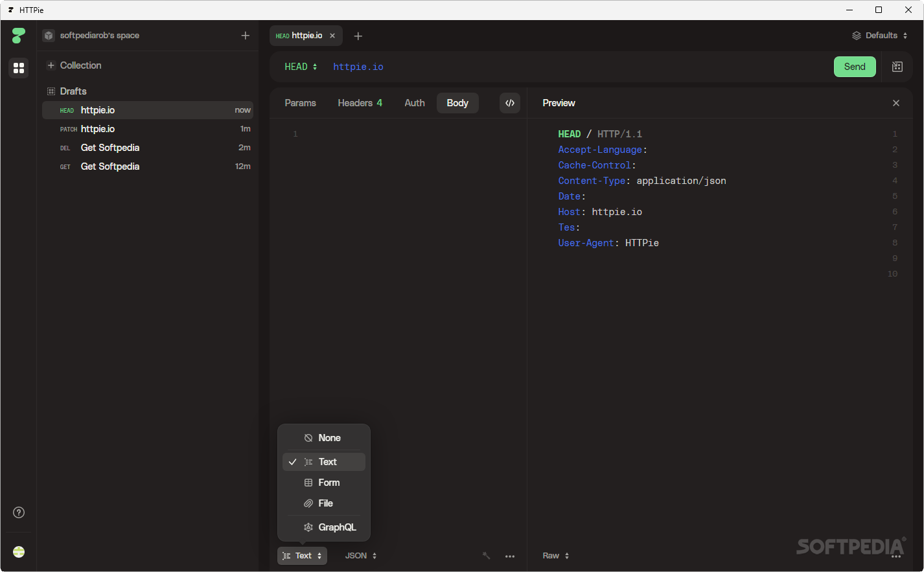The image size is (924, 572).
Task: Click the softpediarob's space name
Action: tap(100, 36)
